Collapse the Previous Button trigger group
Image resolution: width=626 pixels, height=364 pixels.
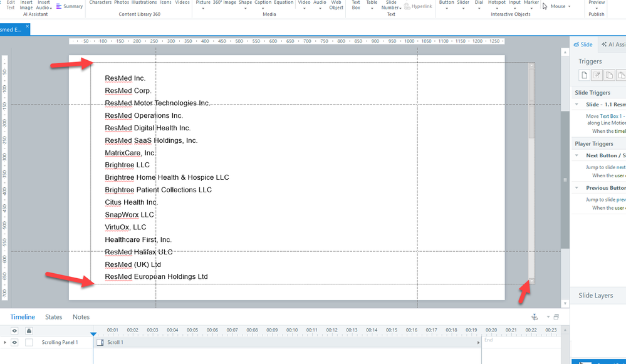[576, 187]
